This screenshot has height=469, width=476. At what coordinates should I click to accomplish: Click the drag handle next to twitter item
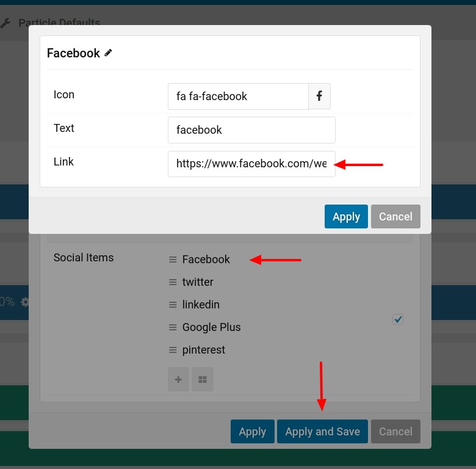[173, 282]
